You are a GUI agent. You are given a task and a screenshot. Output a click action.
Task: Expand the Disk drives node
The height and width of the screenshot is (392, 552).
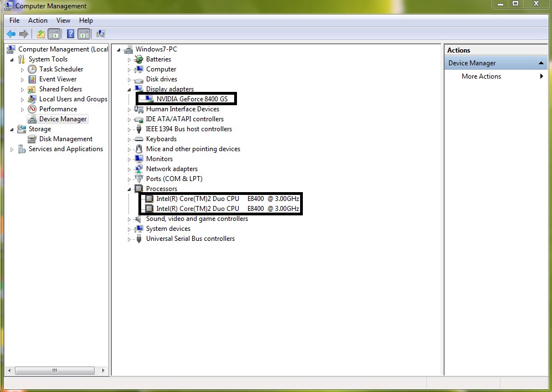click(129, 80)
